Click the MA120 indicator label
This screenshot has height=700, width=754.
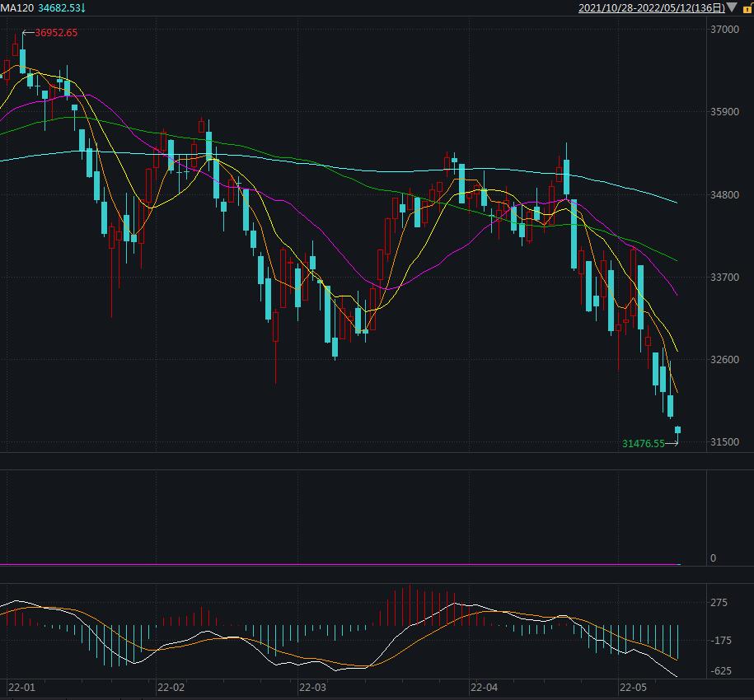tap(16, 7)
